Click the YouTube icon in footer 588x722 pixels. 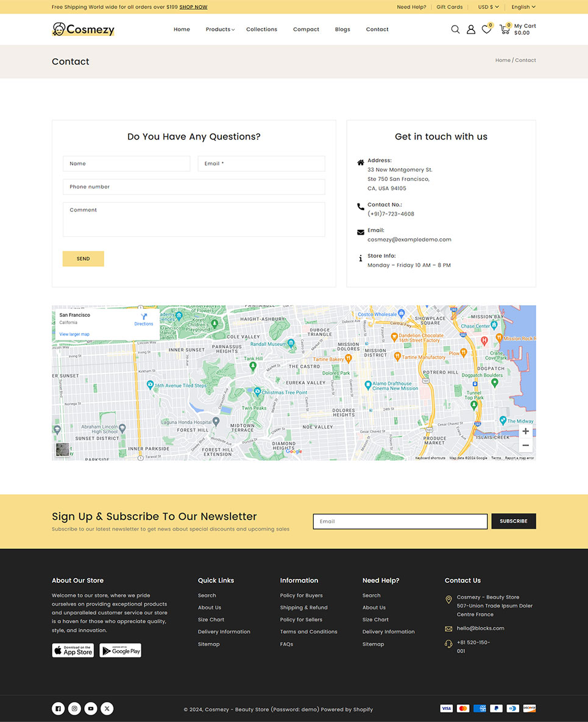pyautogui.click(x=91, y=709)
